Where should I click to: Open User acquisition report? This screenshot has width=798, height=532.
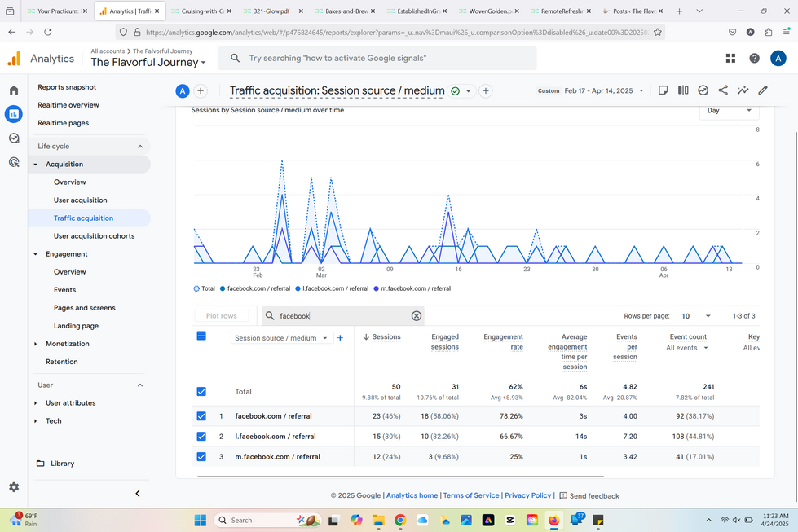click(80, 200)
